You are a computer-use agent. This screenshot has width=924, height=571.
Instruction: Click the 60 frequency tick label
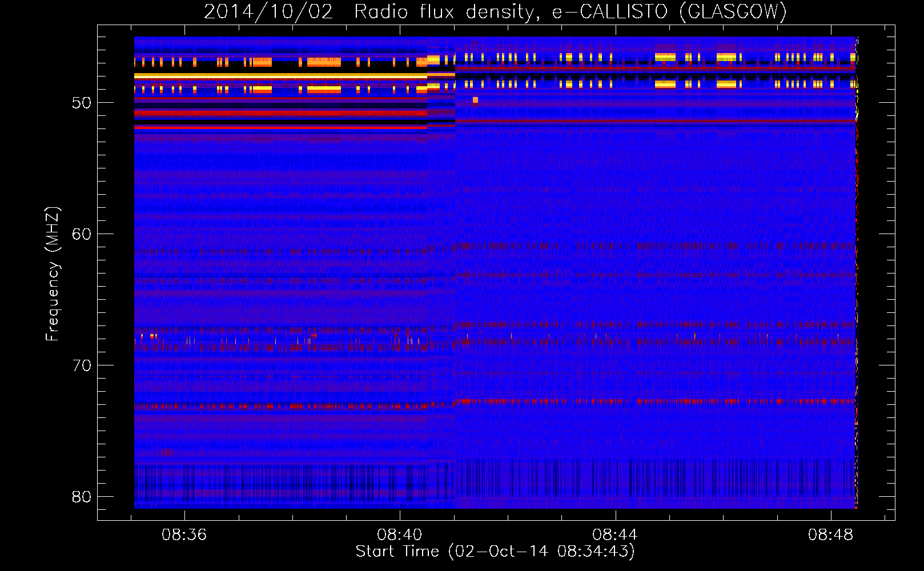click(82, 234)
